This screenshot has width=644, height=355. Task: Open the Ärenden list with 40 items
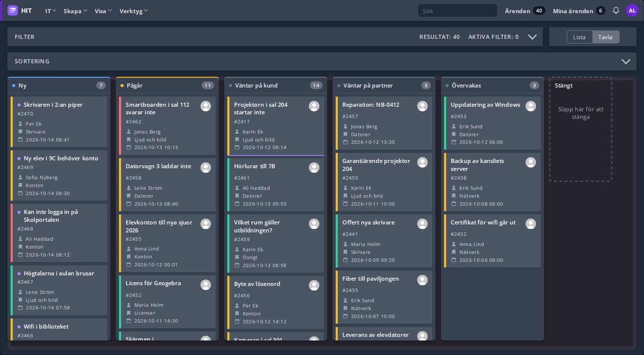pos(525,11)
